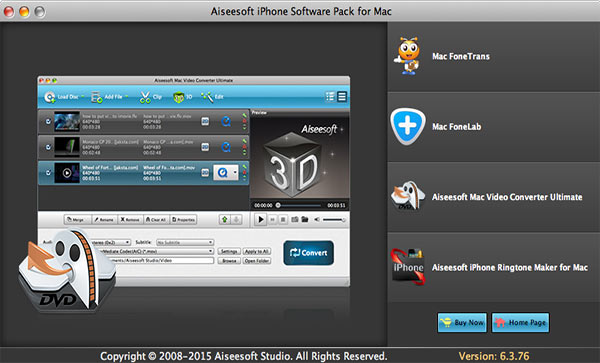Screen dimensions: 600x363
Task: Go to the Home Page button
Action: pos(520,322)
